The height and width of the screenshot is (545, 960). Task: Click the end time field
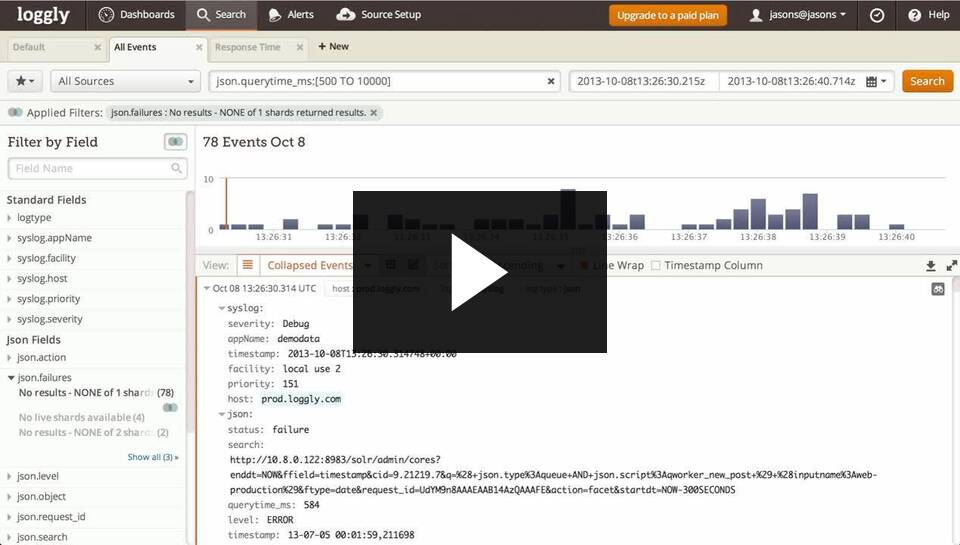click(791, 81)
